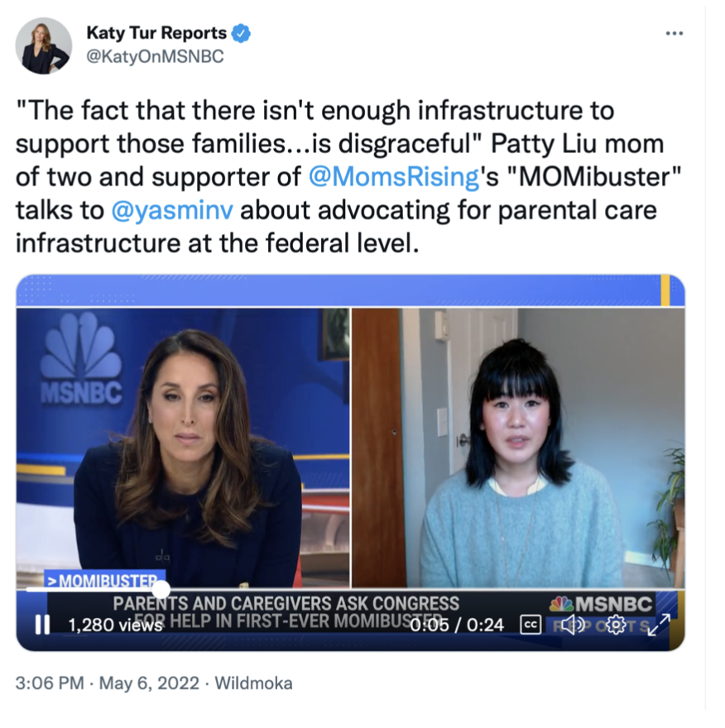Open video settings gear icon
The width and height of the screenshot is (725, 728).
[x=616, y=625]
